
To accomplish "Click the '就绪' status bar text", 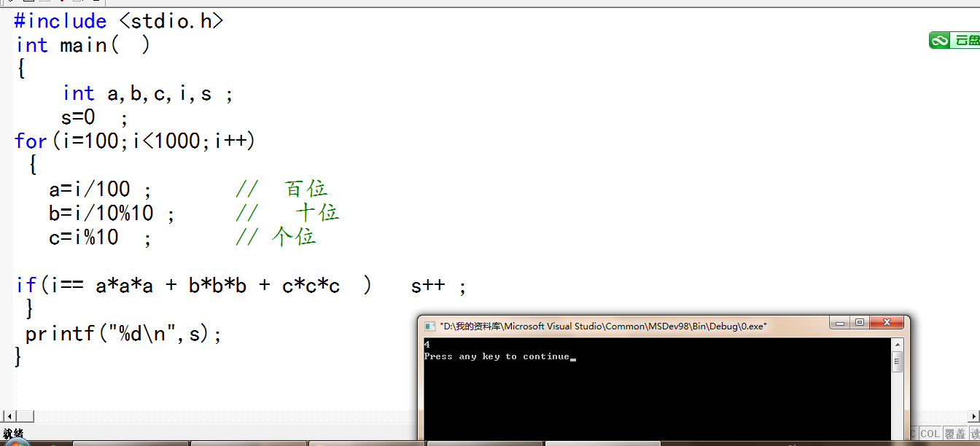I will tap(13, 434).
